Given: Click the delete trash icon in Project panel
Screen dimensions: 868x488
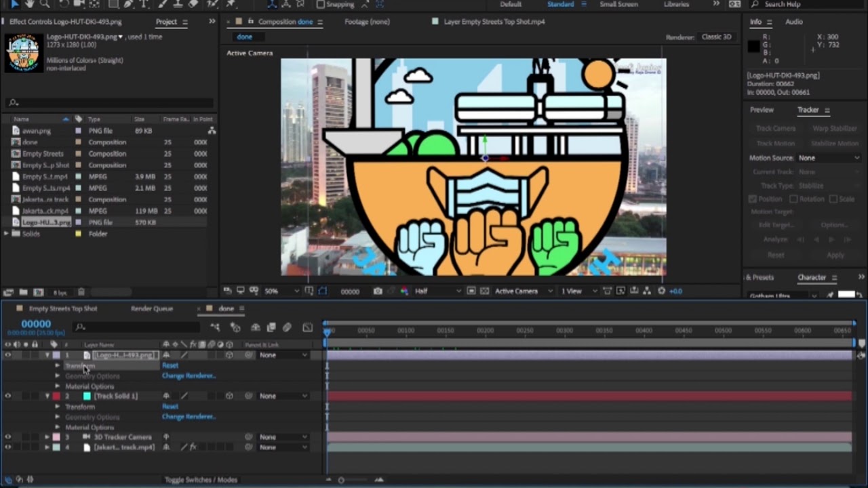Looking at the screenshot, I should [81, 292].
